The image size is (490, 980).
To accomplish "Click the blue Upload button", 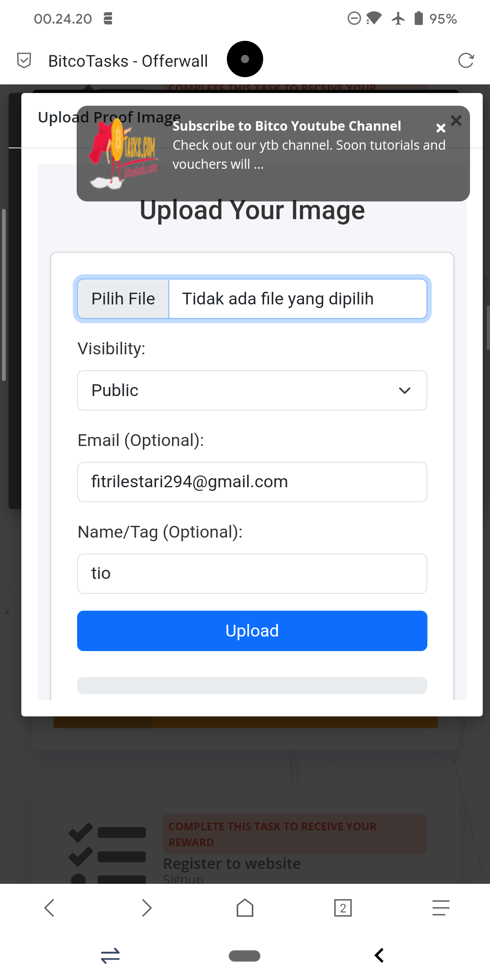I will point(252,631).
